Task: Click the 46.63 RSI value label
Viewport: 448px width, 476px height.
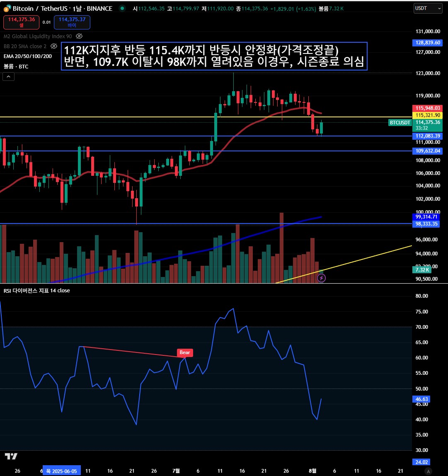Action: [x=421, y=399]
